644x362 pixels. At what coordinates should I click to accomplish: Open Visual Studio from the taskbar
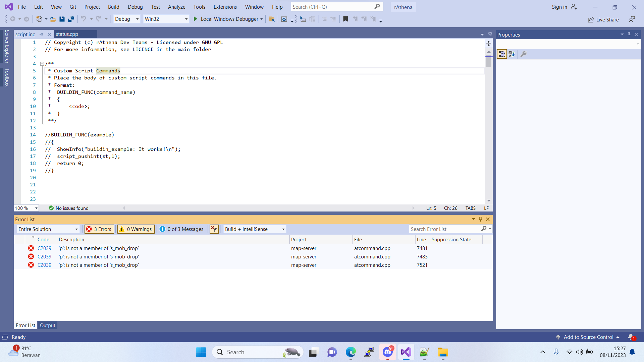coord(406,352)
